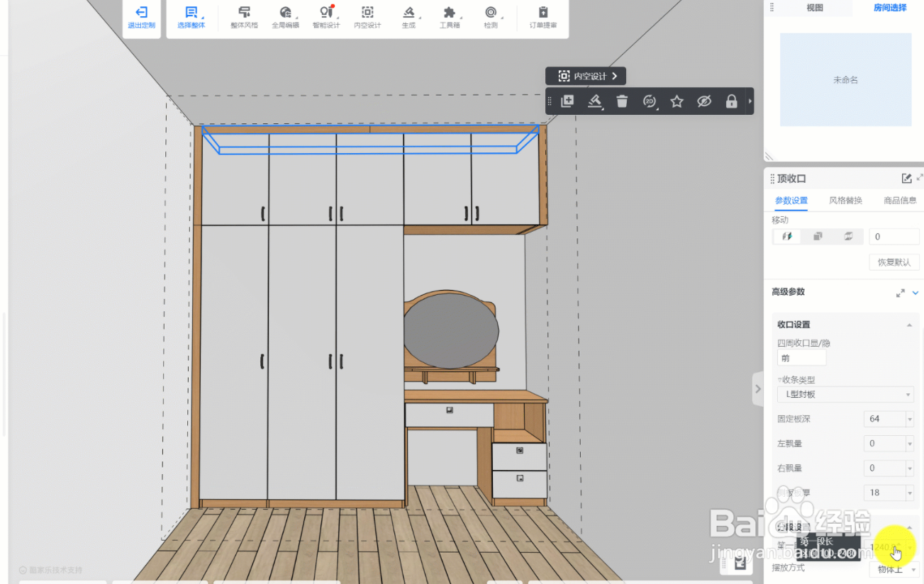Select the 选择整体 tool
Screen dimensions: 924x584
[x=191, y=18]
